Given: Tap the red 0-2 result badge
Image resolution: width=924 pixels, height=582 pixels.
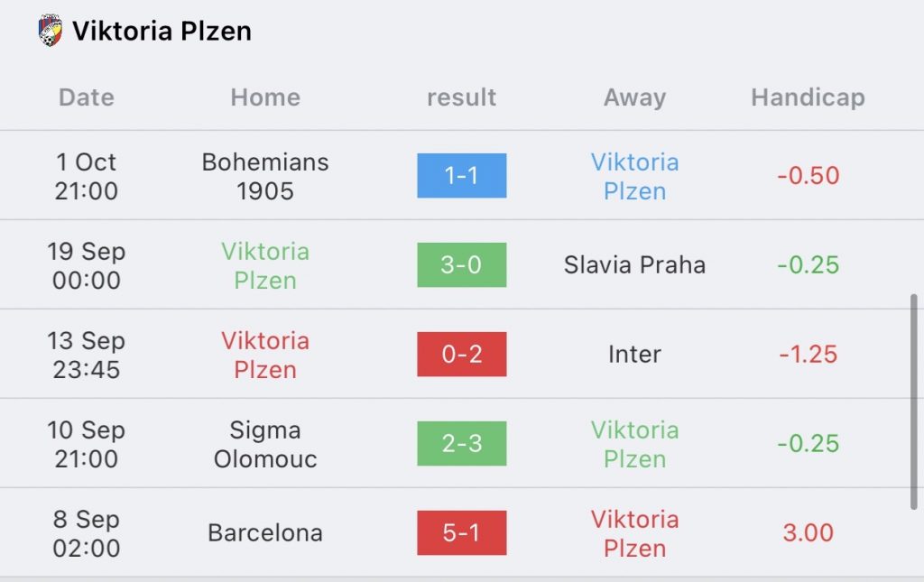Looking at the screenshot, I should pos(461,354).
